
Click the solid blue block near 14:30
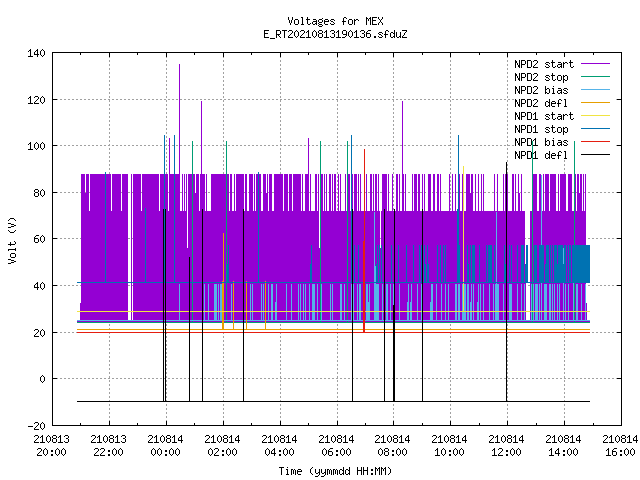(581, 264)
